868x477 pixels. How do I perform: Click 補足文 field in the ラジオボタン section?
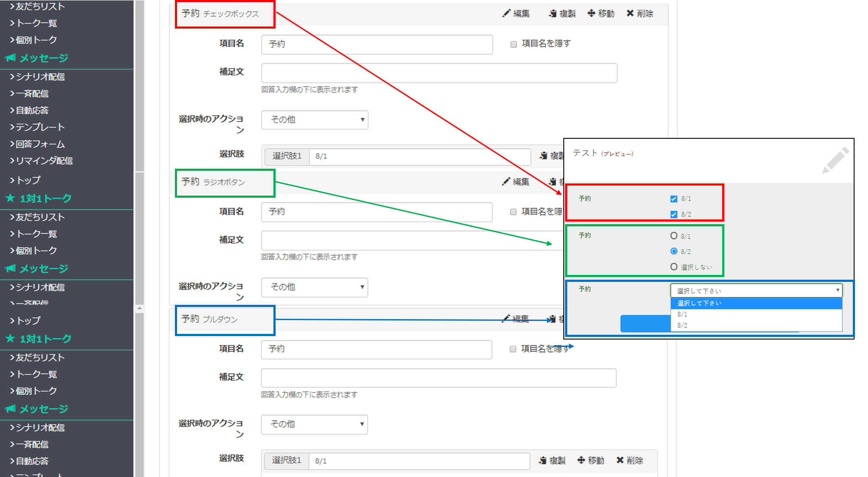tap(411, 240)
